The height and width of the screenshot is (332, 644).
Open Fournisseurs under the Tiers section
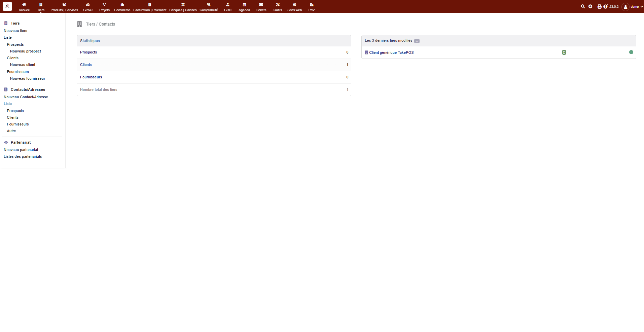click(x=18, y=72)
